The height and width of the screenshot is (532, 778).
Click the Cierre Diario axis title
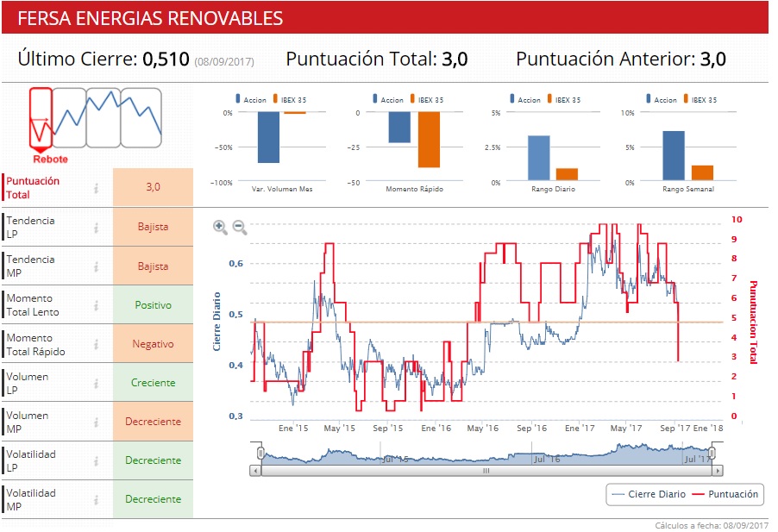pyautogui.click(x=216, y=322)
